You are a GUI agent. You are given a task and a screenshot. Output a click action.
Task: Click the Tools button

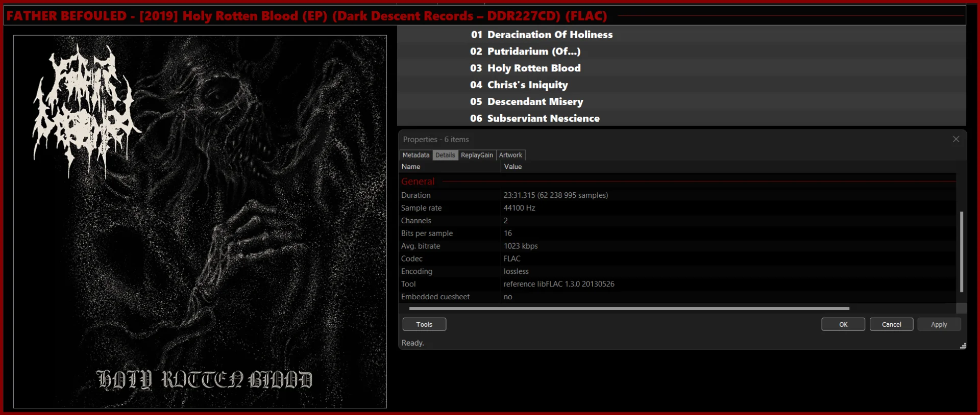pos(424,324)
